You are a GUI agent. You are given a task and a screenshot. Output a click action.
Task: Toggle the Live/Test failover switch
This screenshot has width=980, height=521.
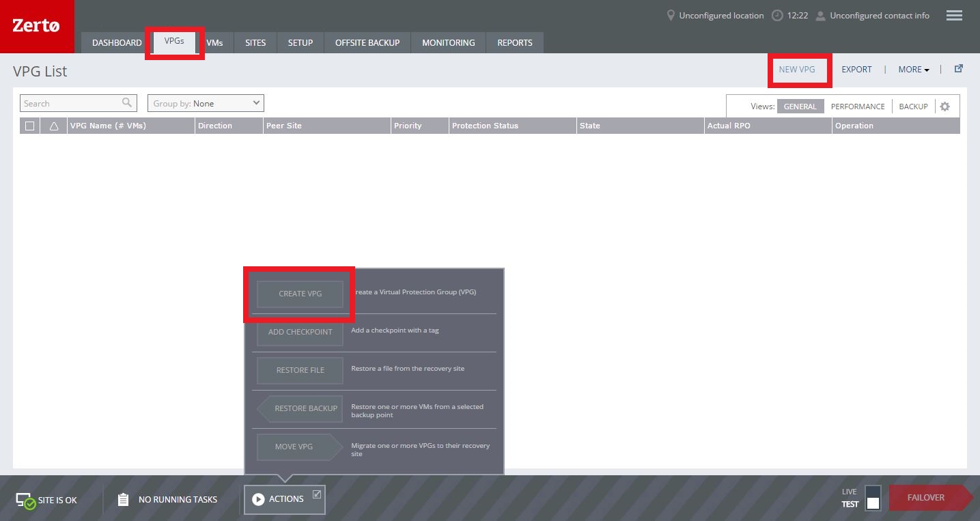tap(873, 498)
